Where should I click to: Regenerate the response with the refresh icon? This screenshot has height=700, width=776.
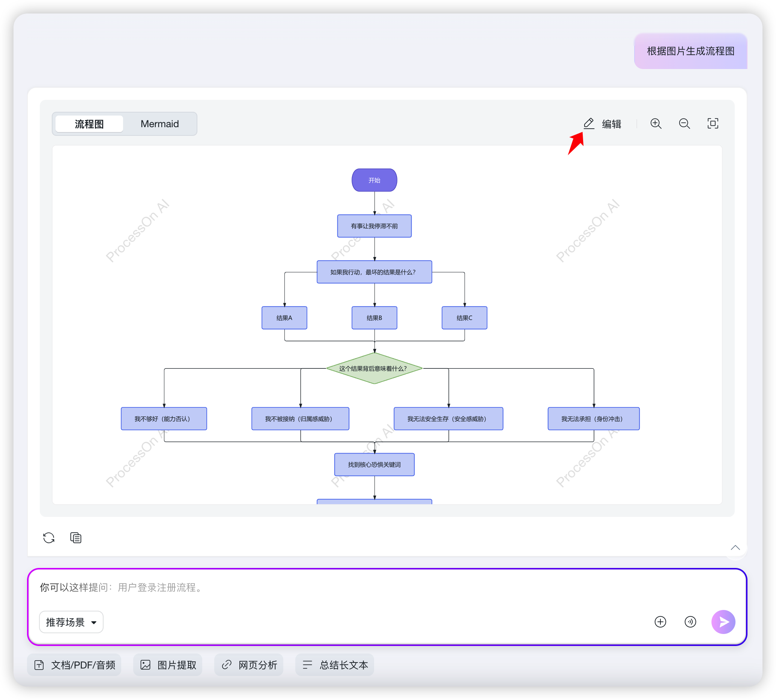click(49, 538)
